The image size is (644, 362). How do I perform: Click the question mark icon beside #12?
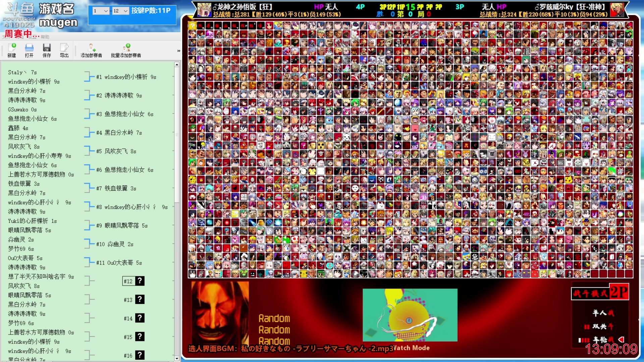point(140,281)
